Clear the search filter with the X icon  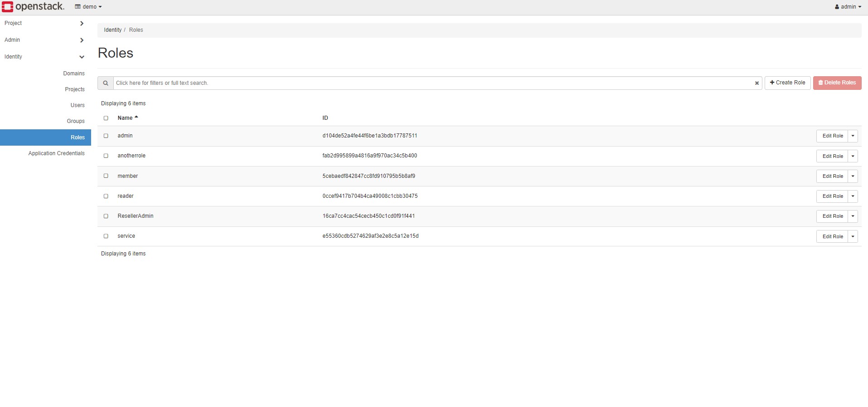click(756, 83)
